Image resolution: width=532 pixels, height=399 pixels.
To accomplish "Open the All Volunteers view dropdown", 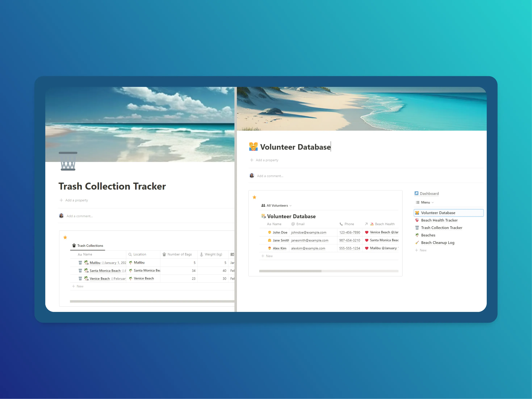I will [277, 205].
